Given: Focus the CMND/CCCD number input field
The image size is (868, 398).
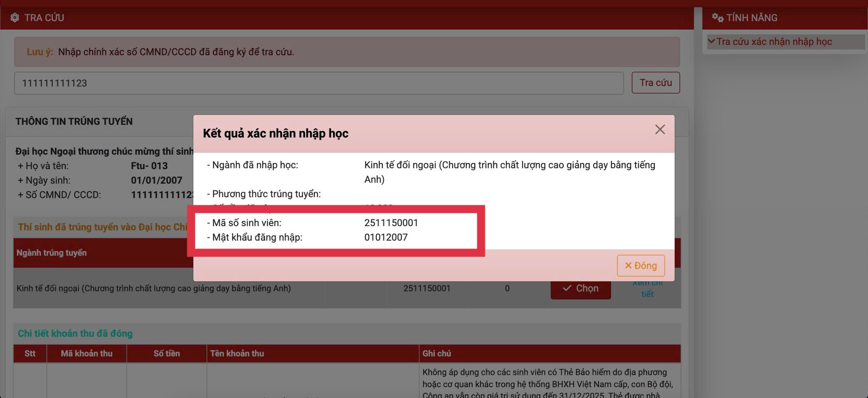Looking at the screenshot, I should tap(319, 83).
